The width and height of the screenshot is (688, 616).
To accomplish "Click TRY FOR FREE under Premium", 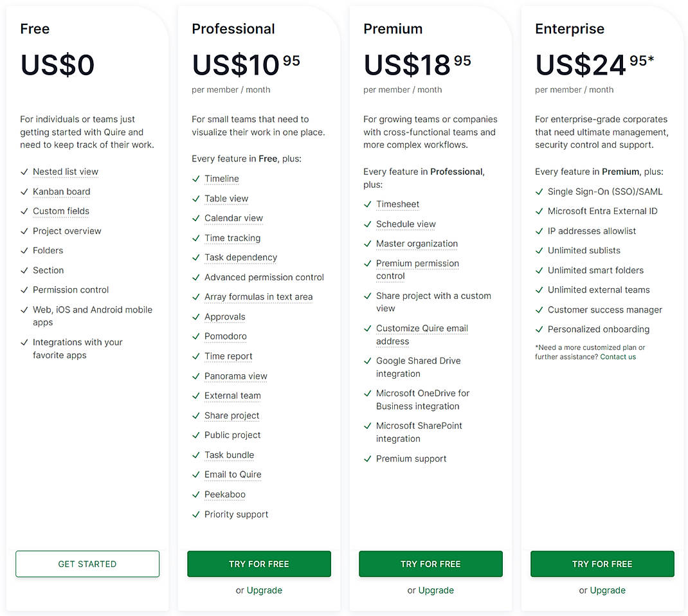I will (430, 564).
